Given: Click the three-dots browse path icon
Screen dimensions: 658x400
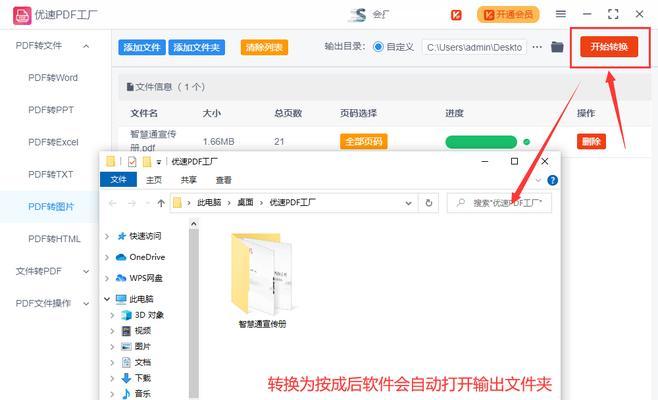Looking at the screenshot, I should tap(537, 47).
